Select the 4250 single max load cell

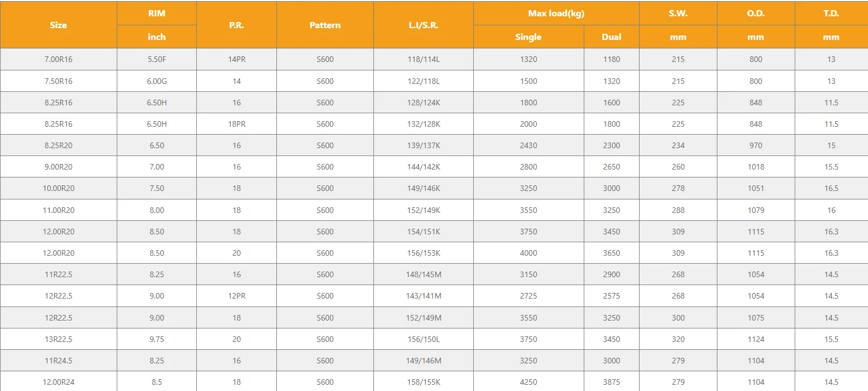point(528,382)
